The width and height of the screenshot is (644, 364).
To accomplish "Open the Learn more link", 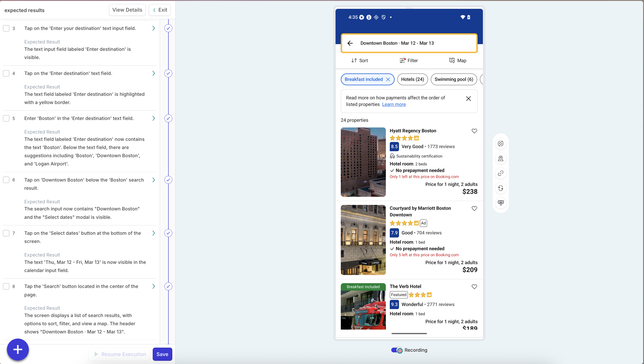I will [x=394, y=104].
